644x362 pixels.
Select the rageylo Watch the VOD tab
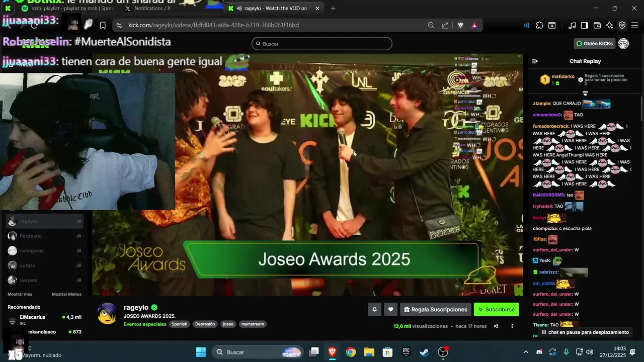[x=273, y=8]
